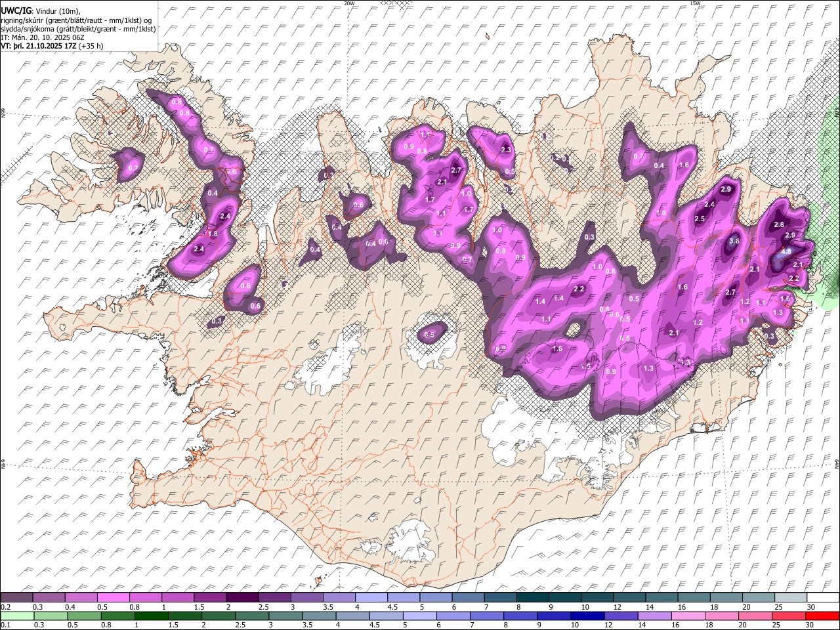
Task: Click the UWC/IG title text
Action: coord(15,11)
